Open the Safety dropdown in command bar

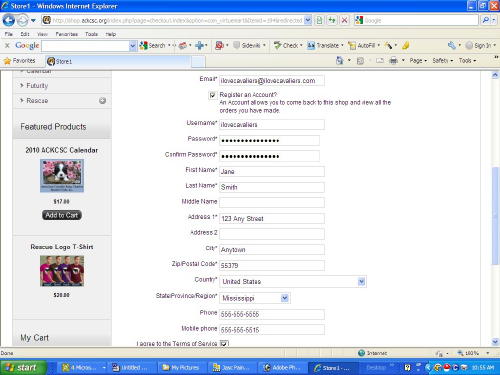click(443, 61)
